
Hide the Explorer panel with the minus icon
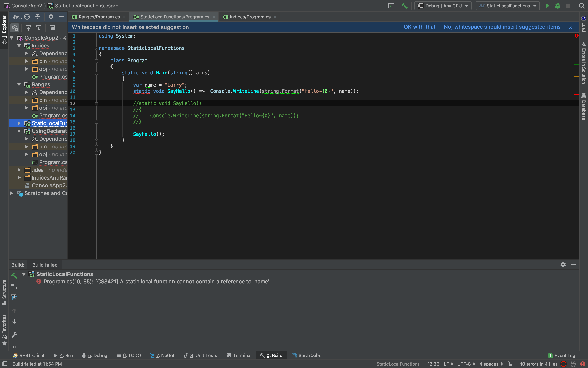pos(61,17)
